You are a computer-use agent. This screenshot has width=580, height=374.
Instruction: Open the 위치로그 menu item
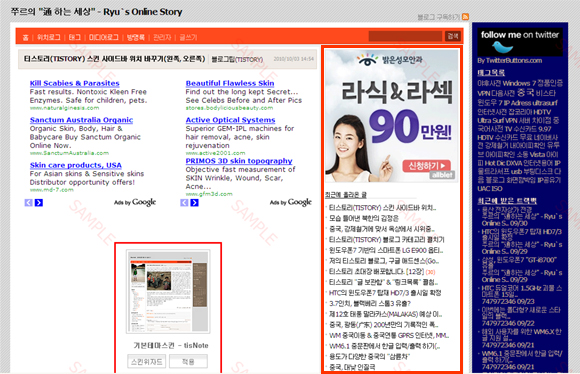(x=48, y=37)
